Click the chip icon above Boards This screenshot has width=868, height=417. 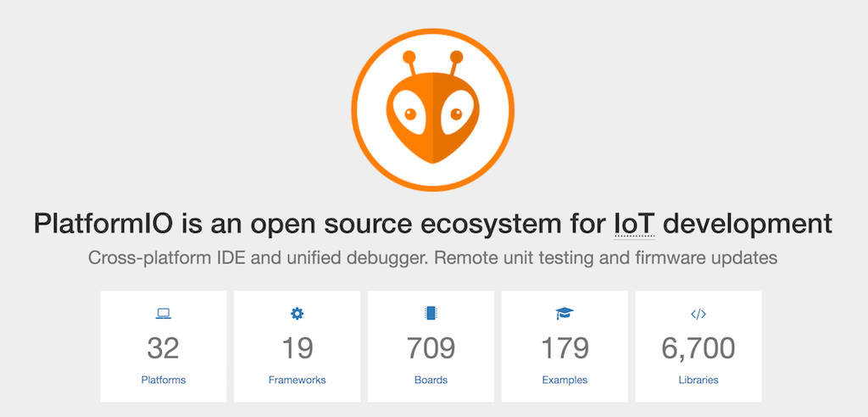431,314
